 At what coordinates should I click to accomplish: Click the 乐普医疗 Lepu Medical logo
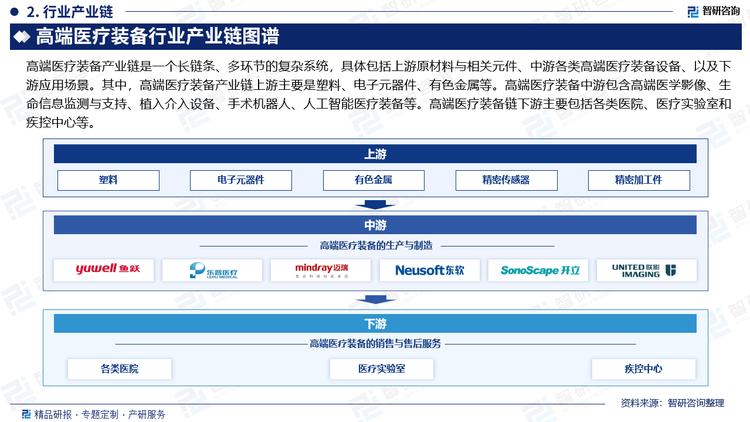click(x=212, y=270)
